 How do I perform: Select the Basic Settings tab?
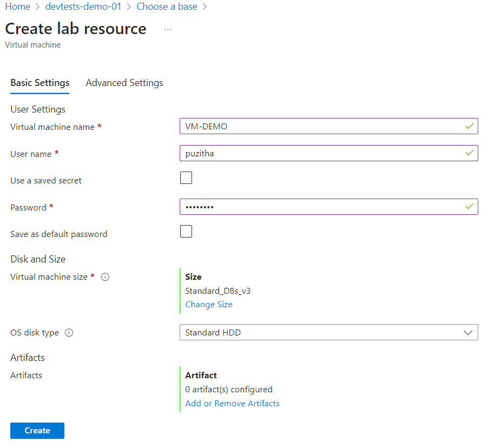pyautogui.click(x=40, y=83)
